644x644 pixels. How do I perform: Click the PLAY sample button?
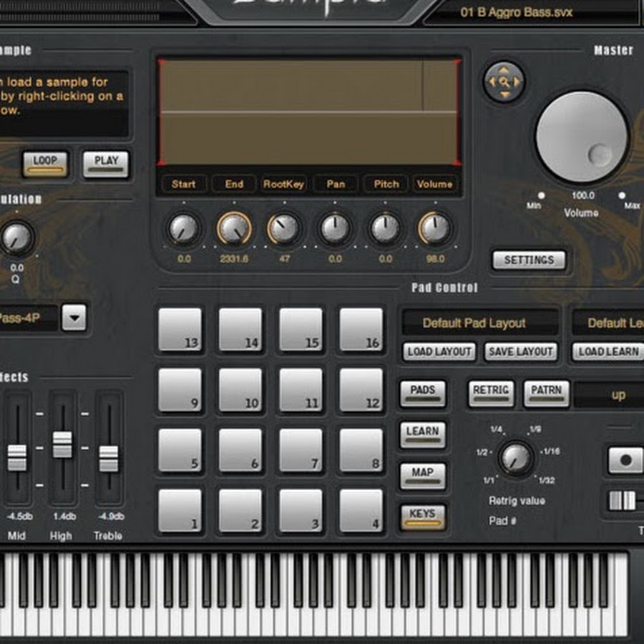(106, 164)
